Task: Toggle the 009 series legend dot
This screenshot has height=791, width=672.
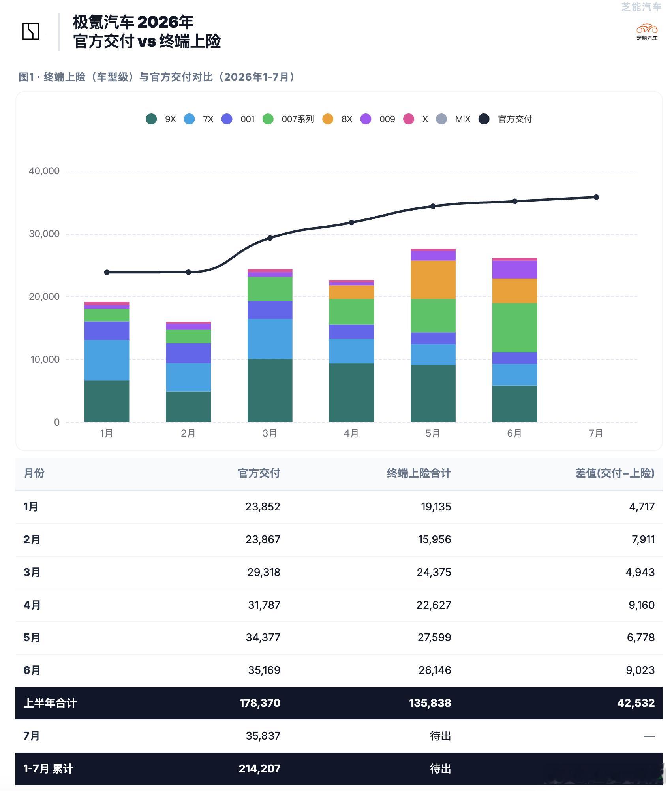Action: pyautogui.click(x=366, y=119)
